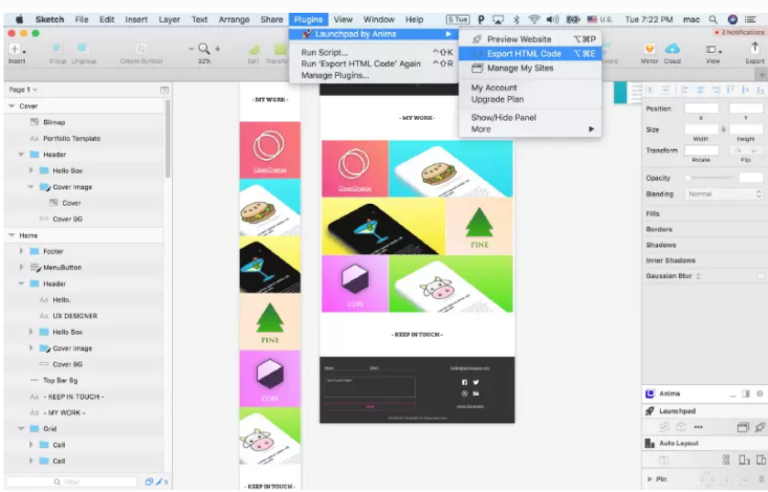Open Mirror from the toolbar

tap(649, 49)
